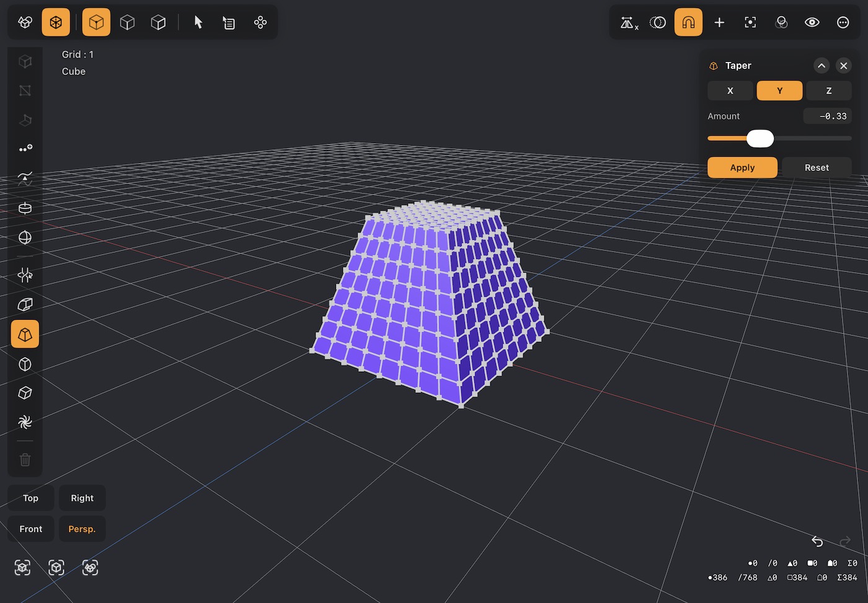The width and height of the screenshot is (868, 603).
Task: Click the dots-with-plus tool in the sidebar
Action: [25, 149]
